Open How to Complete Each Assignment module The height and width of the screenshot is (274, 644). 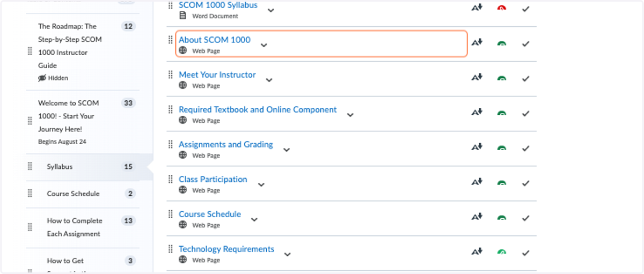pos(74,227)
